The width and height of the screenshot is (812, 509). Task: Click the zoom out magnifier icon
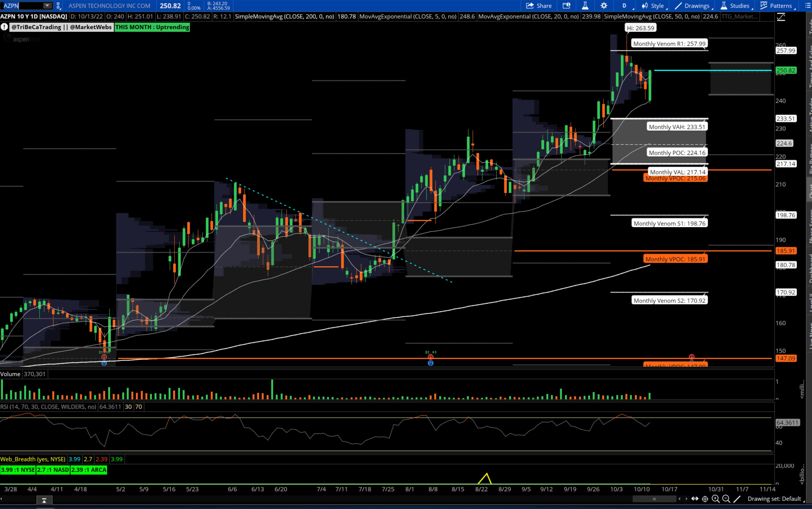(726, 499)
